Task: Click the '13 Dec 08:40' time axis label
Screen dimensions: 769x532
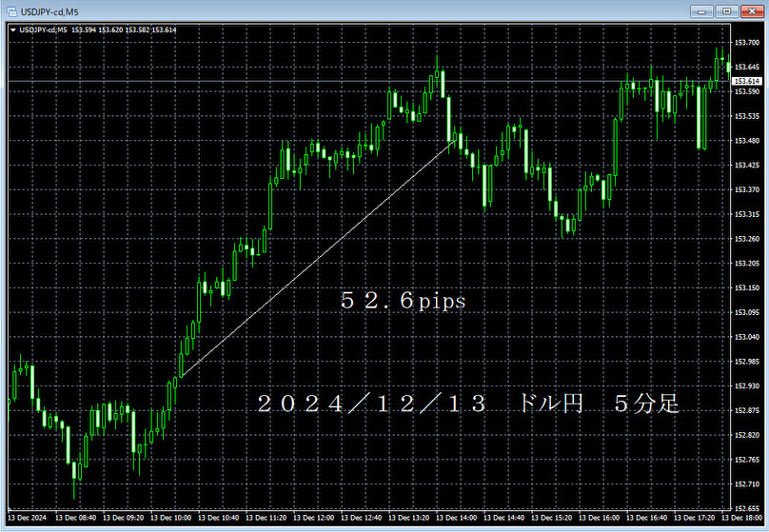Action: pyautogui.click(x=75, y=518)
